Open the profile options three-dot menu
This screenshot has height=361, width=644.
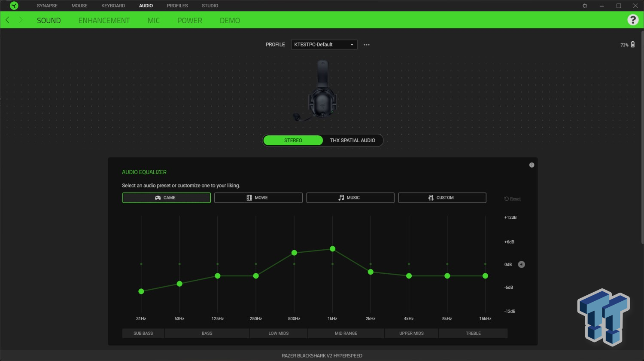coord(367,45)
